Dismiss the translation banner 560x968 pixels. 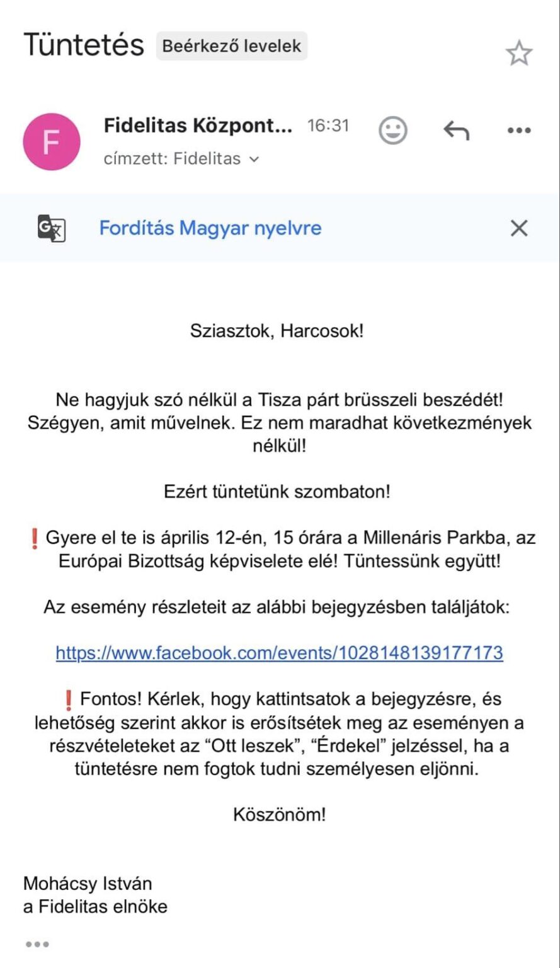(x=519, y=228)
